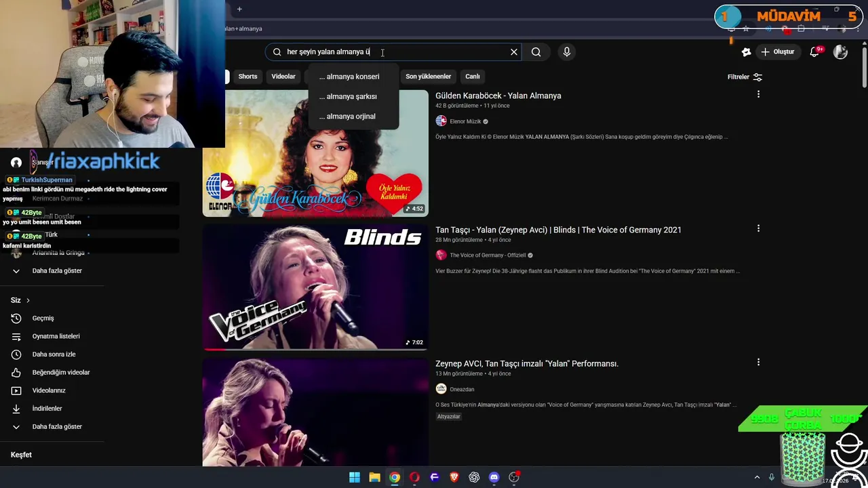Open the Gülden Karaböcek video thumbnail
This screenshot has height=488, width=868.
tap(315, 153)
